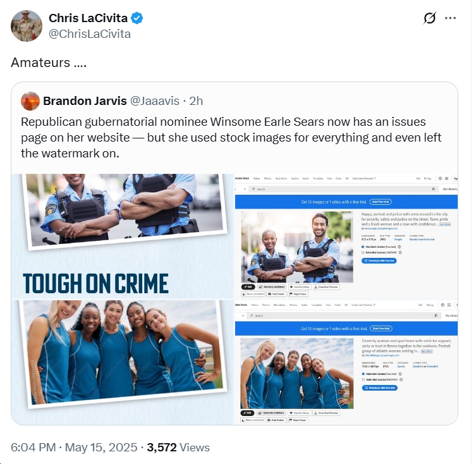Open the @Jaaavis handle link
The image size is (476, 464).
tap(154, 101)
